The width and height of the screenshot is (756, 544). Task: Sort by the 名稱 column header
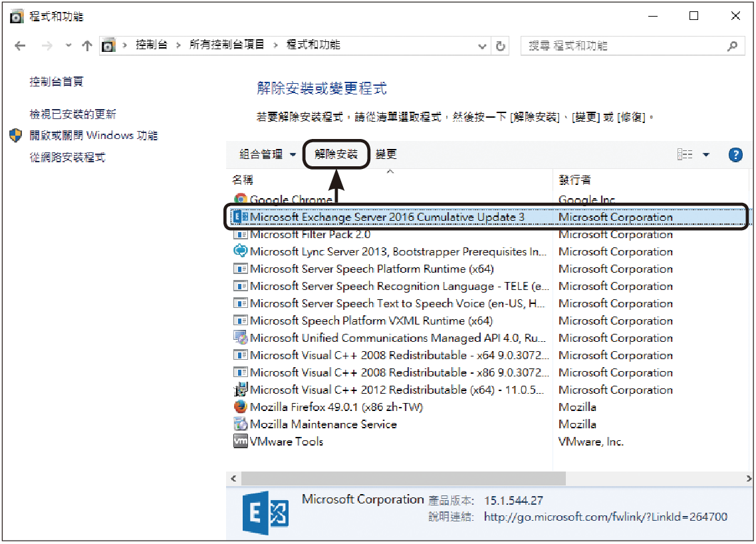(x=243, y=180)
